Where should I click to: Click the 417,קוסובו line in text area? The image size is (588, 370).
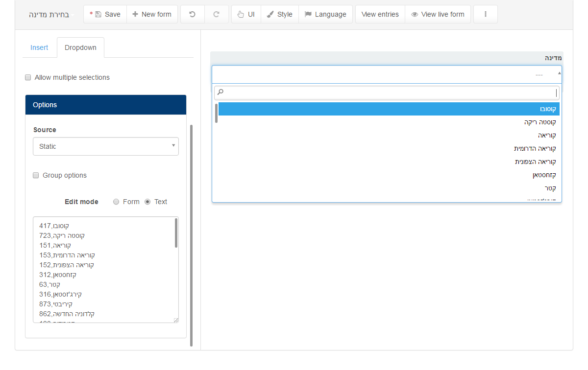(x=54, y=226)
